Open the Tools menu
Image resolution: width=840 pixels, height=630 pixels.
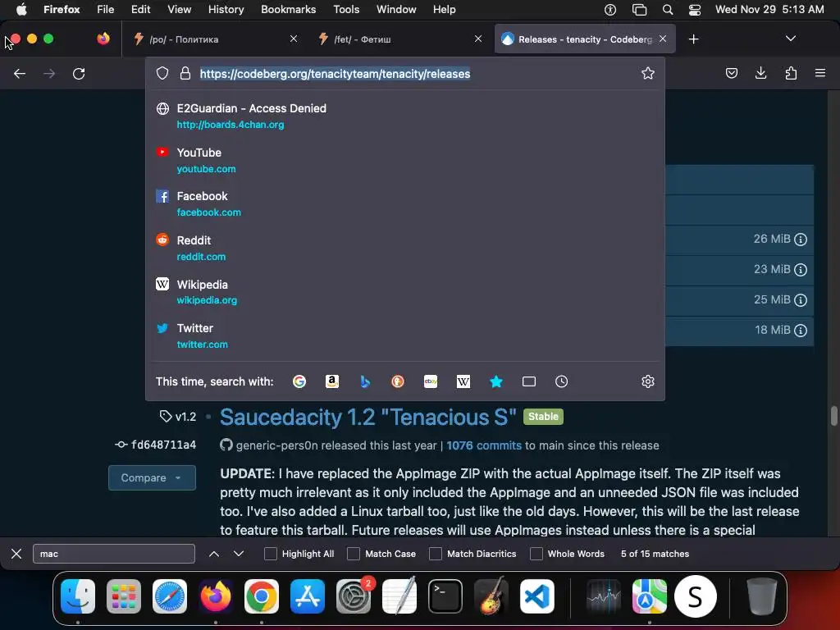(346, 9)
